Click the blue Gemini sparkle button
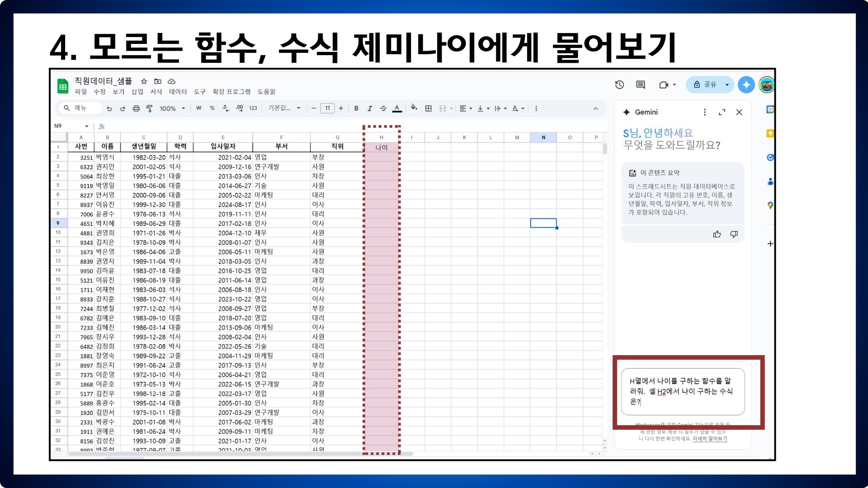The image size is (868, 488). coord(746,84)
